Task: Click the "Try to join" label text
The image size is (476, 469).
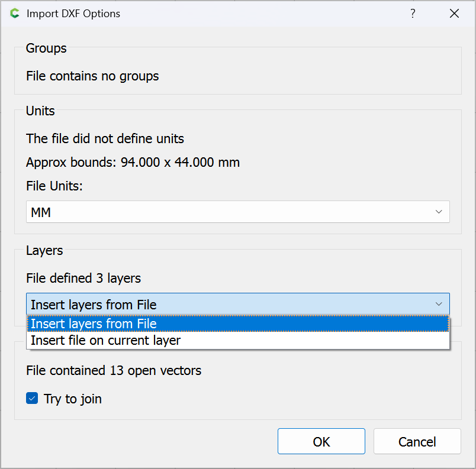Action: (x=73, y=399)
